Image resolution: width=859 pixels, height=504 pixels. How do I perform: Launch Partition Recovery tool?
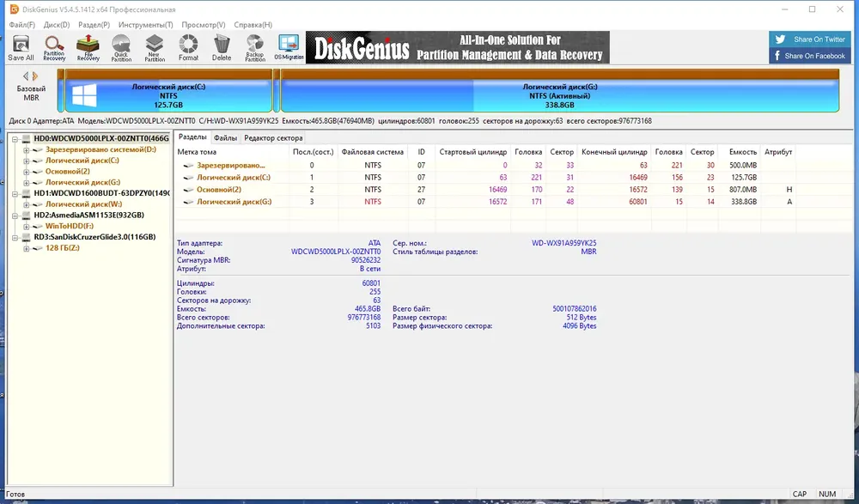(54, 48)
